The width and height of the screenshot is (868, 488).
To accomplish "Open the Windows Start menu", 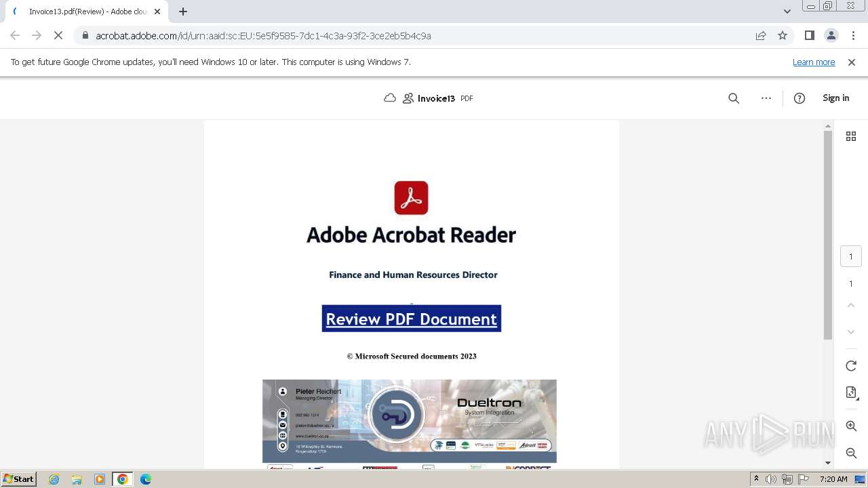I will (19, 479).
